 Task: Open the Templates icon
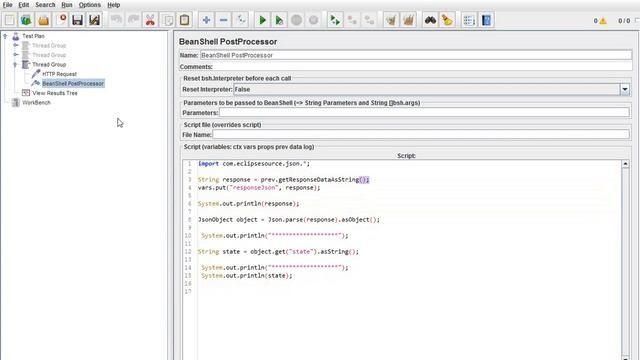click(27, 20)
